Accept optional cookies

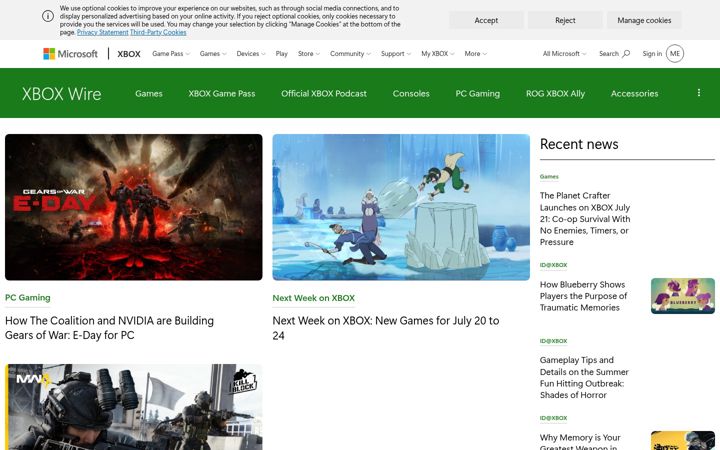[486, 20]
